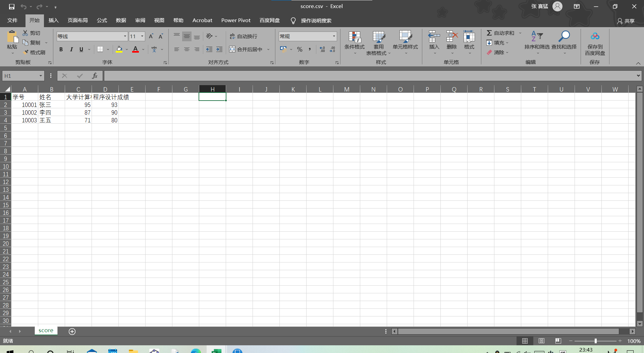Open Cell Styles (单元格样式) gallery

pos(406,43)
